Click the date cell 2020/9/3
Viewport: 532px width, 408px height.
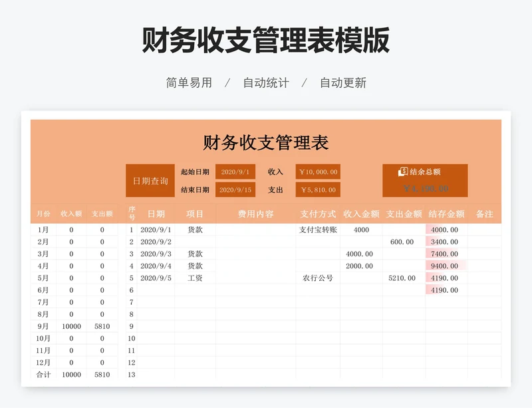[156, 254]
